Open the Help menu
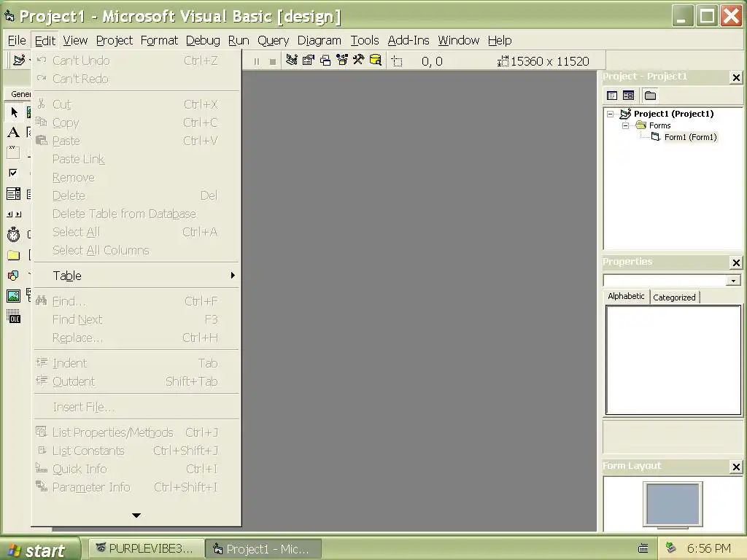Screen dimensions: 747x560 point(500,41)
